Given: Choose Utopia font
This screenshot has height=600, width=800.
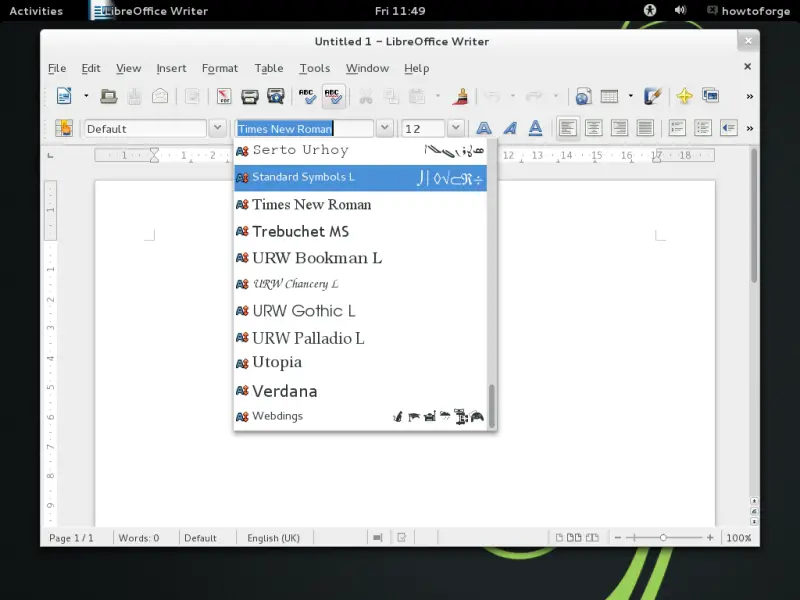Looking at the screenshot, I should point(360,363).
